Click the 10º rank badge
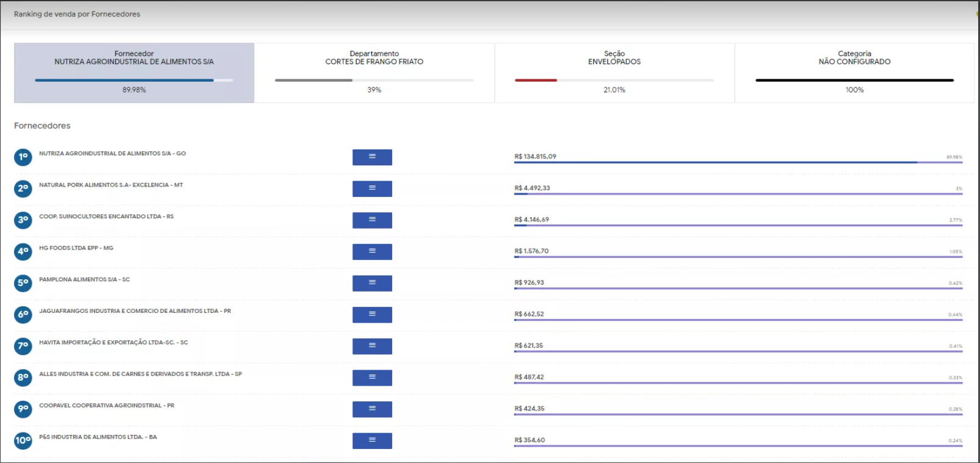The height and width of the screenshot is (463, 980). coord(23,440)
